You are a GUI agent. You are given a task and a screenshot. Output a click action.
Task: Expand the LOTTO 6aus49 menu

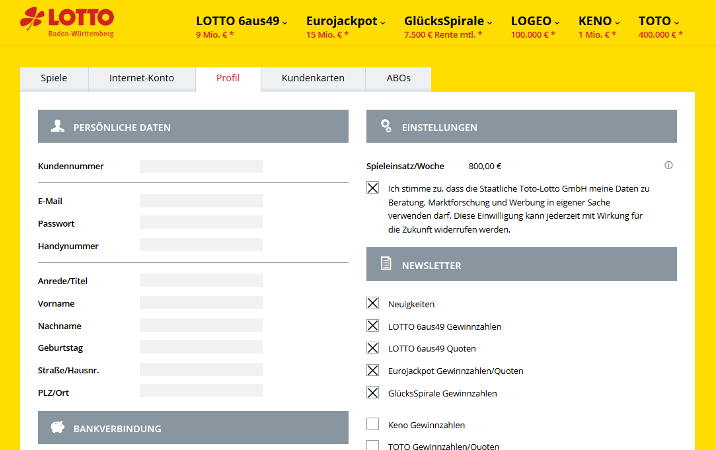242,21
